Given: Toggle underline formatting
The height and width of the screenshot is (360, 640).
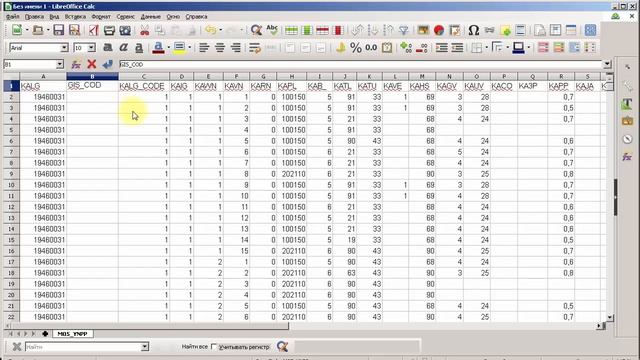Looking at the screenshot, I should (x=139, y=48).
